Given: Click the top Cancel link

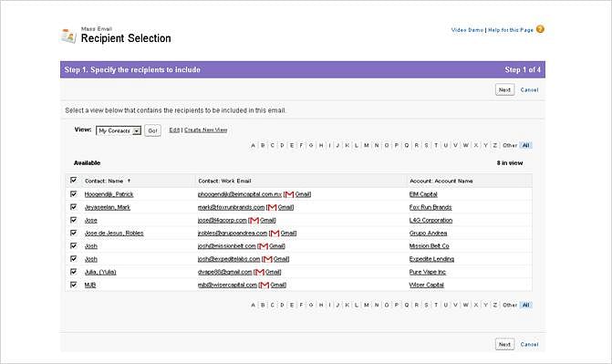Looking at the screenshot, I should (x=529, y=89).
